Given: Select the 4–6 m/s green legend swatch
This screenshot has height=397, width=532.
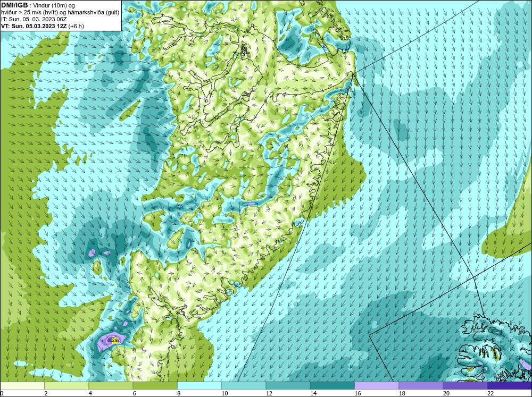Looking at the screenshot, I should click(x=111, y=385).
